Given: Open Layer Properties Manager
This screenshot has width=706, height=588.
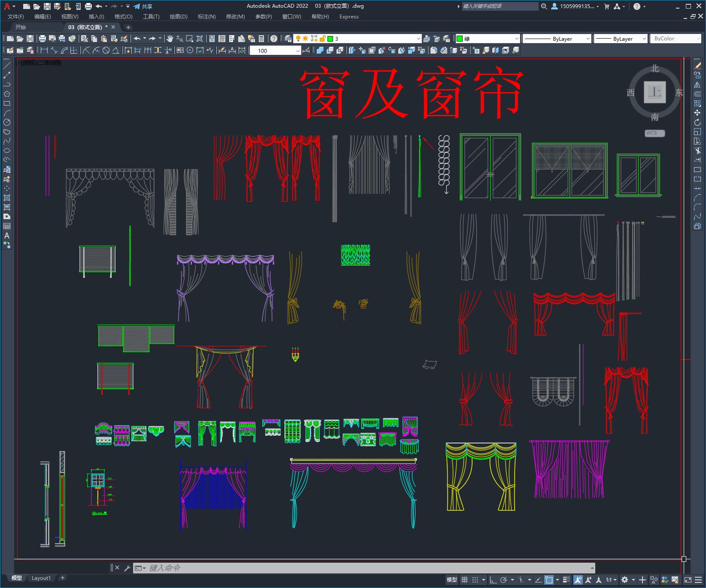Looking at the screenshot, I should (x=288, y=39).
